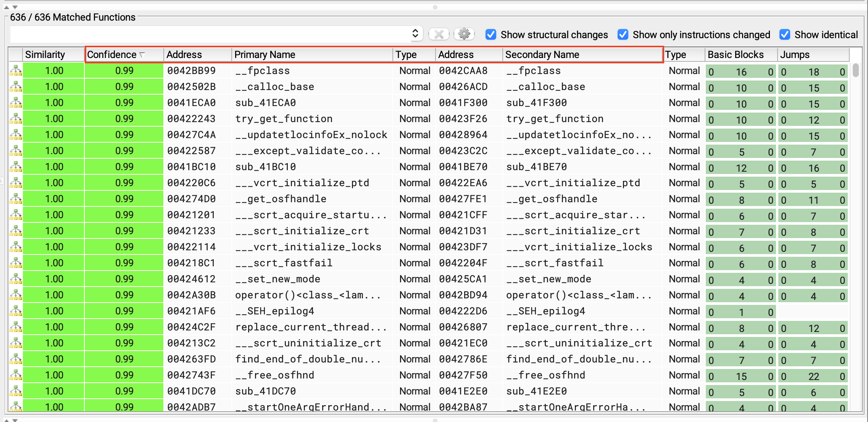Select secondary name sub_41F300

point(536,103)
